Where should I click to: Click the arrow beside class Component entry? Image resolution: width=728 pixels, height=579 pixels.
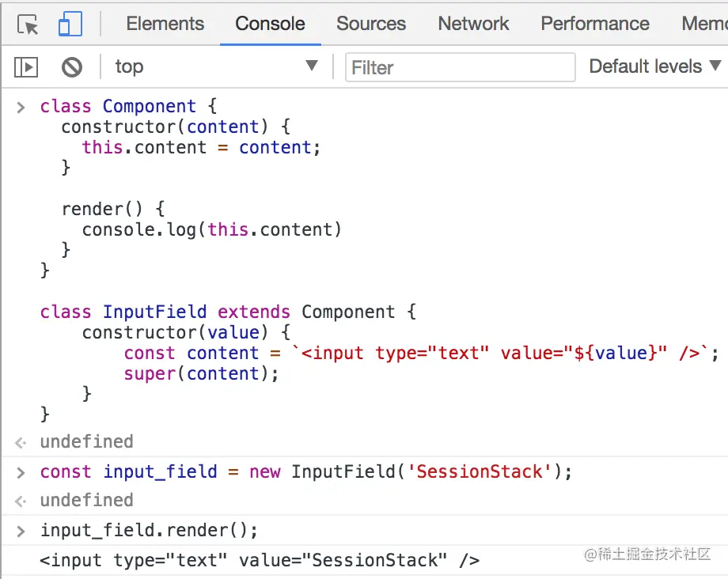tap(21, 108)
